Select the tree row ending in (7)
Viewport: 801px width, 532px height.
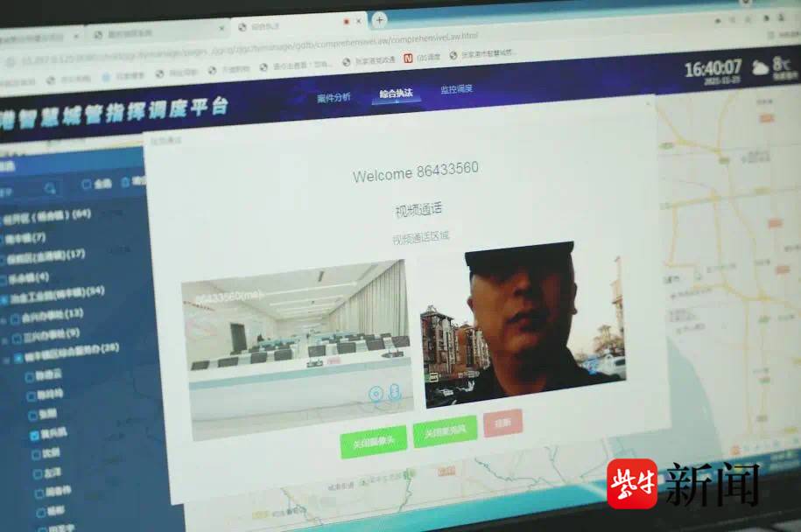point(25,238)
